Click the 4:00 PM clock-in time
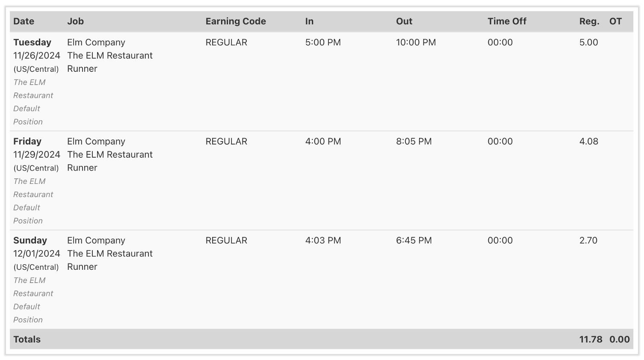The height and width of the screenshot is (360, 644). pyautogui.click(x=323, y=142)
